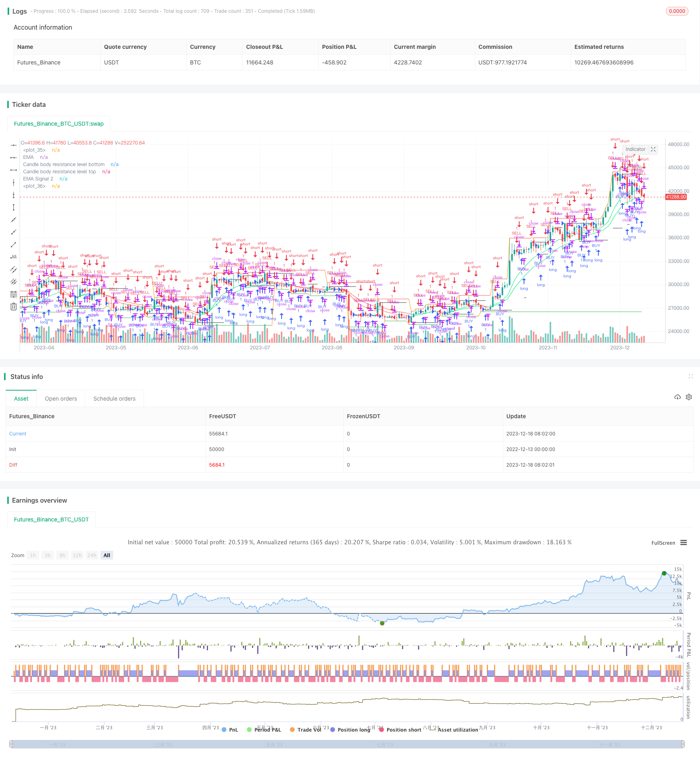Click the cloud download icon in Status info
The image size is (700, 760).
(x=677, y=397)
